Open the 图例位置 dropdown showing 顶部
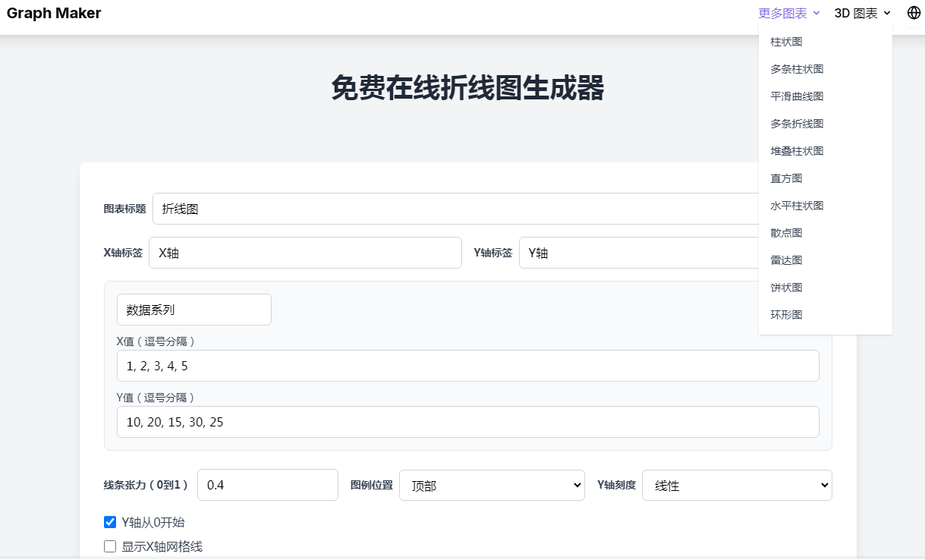Image resolution: width=925 pixels, height=560 pixels. (492, 485)
